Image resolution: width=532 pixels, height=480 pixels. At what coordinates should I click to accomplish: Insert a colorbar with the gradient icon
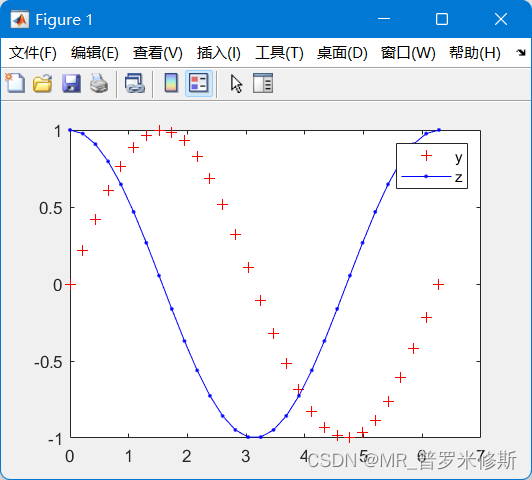pos(171,83)
